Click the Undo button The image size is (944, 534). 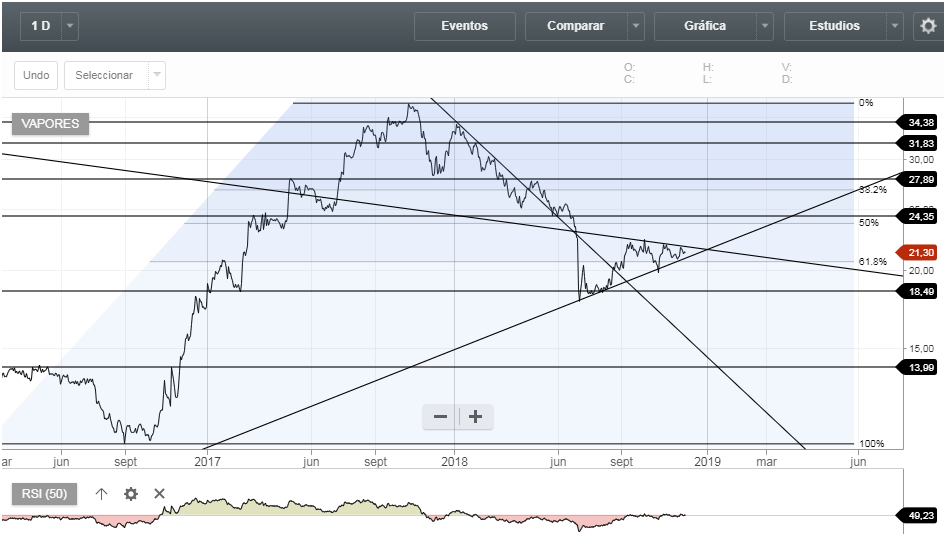click(x=36, y=75)
